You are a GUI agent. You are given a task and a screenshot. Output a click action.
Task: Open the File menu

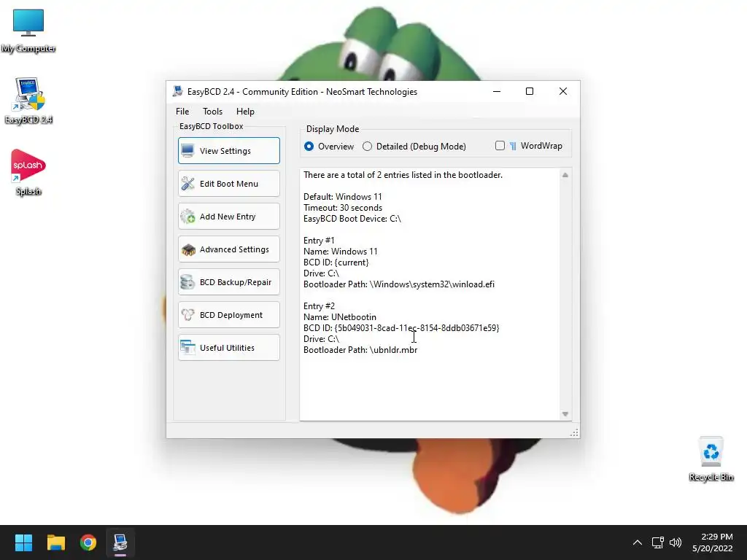(x=182, y=112)
